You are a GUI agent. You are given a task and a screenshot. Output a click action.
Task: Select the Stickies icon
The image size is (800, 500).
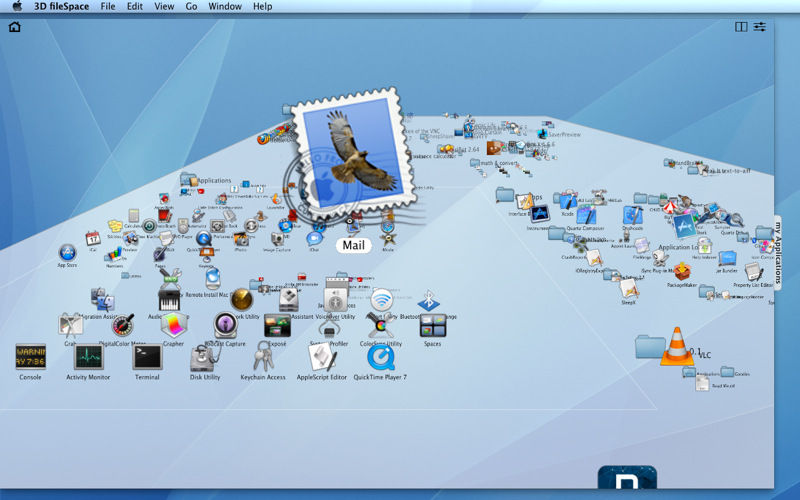coord(115,227)
